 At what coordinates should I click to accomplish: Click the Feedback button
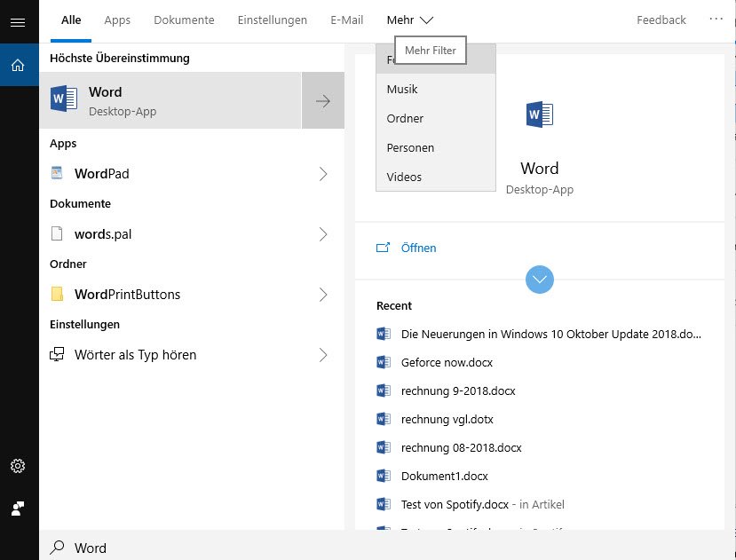coord(661,20)
